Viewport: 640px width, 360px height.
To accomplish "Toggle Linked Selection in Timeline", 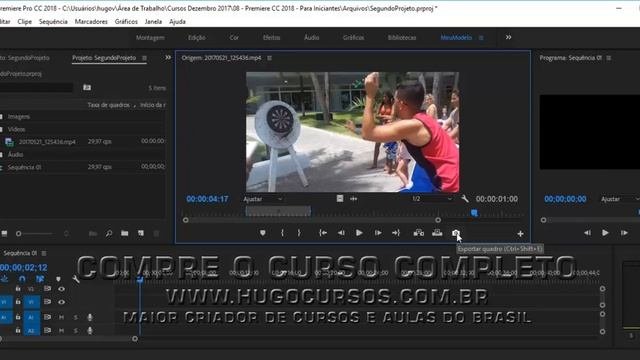I will coord(40,279).
